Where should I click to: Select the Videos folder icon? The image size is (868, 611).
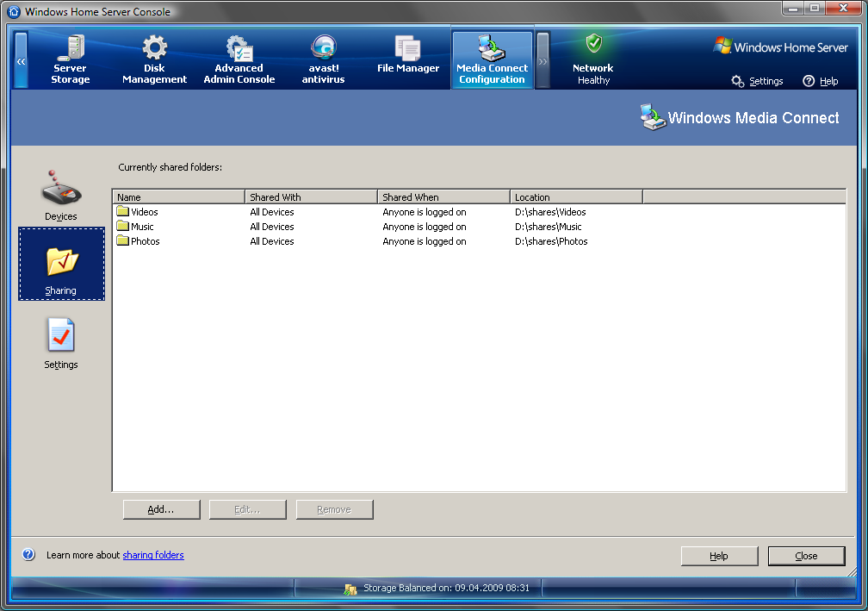tap(123, 211)
